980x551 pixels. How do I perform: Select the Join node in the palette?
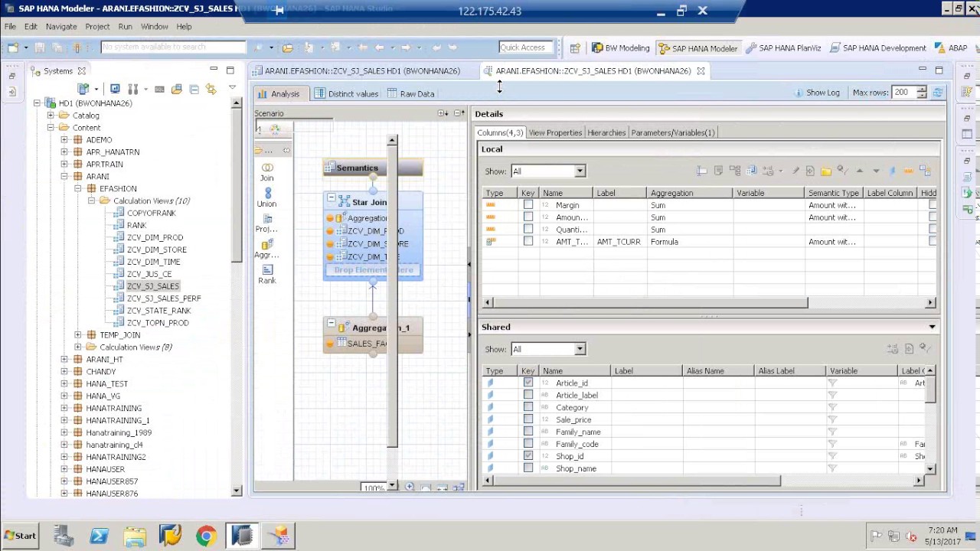coord(267,172)
